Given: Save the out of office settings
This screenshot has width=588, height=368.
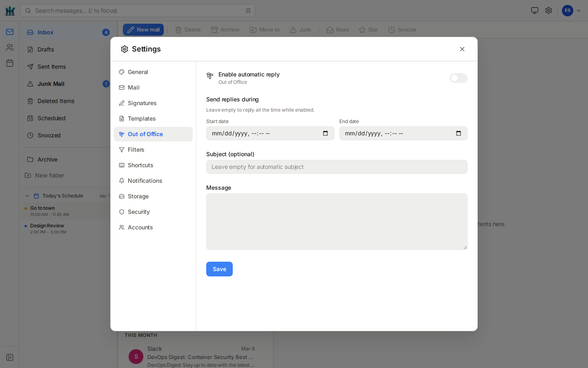Looking at the screenshot, I should 219,269.
